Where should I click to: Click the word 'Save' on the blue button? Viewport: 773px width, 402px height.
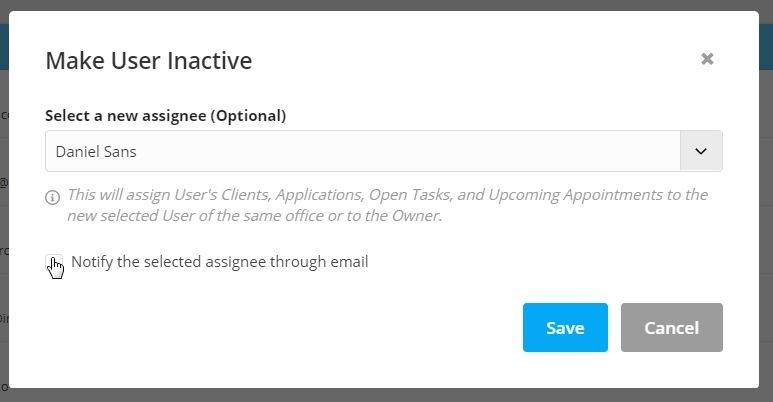pyautogui.click(x=565, y=328)
